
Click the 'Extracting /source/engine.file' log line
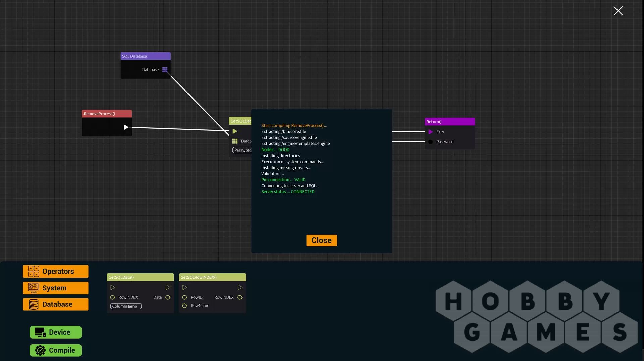(x=289, y=138)
